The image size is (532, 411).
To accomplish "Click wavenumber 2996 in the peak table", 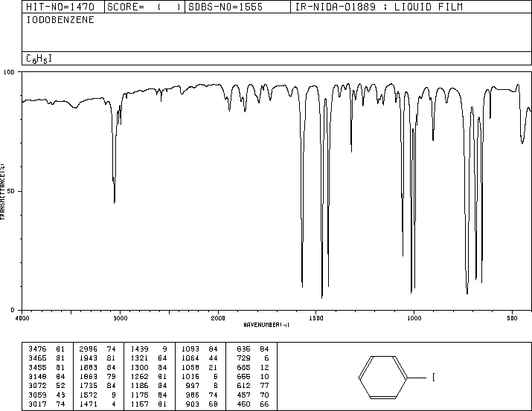I will pyautogui.click(x=89, y=349).
